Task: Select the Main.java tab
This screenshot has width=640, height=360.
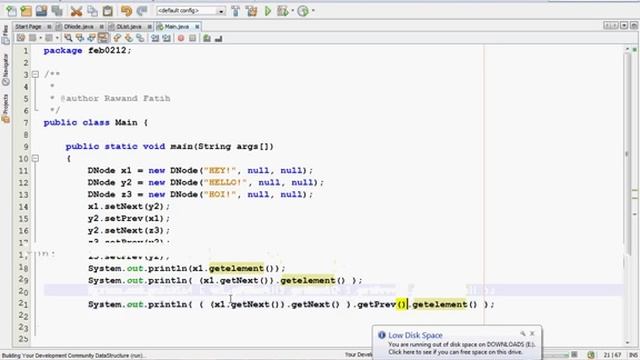Action: (x=177, y=27)
